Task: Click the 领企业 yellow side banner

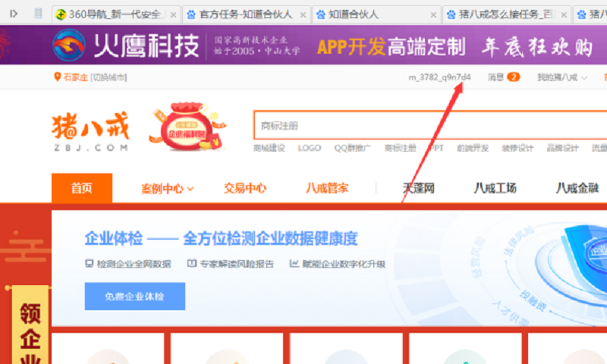Action: coord(30,325)
